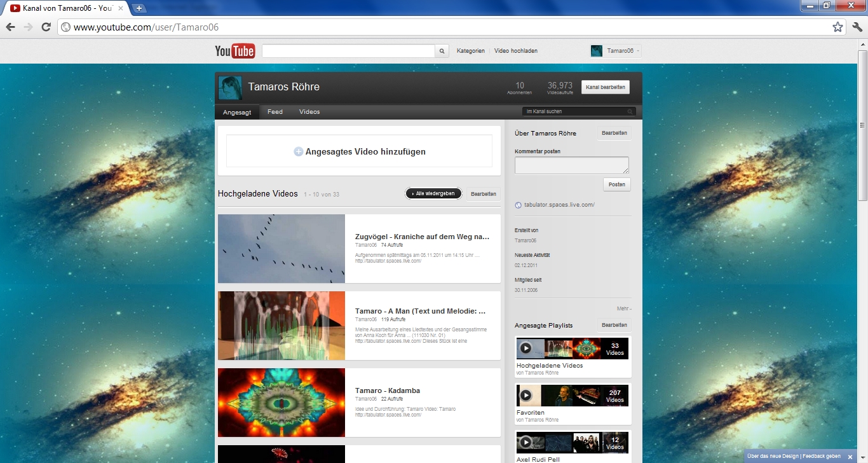
Task: Open a new browser tab
Action: pos(139,8)
